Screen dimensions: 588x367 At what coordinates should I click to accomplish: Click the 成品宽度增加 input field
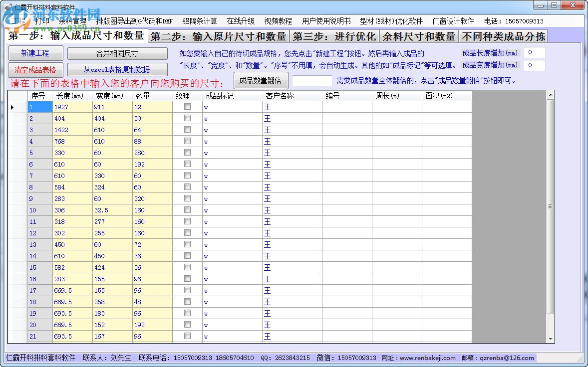pyautogui.click(x=534, y=65)
